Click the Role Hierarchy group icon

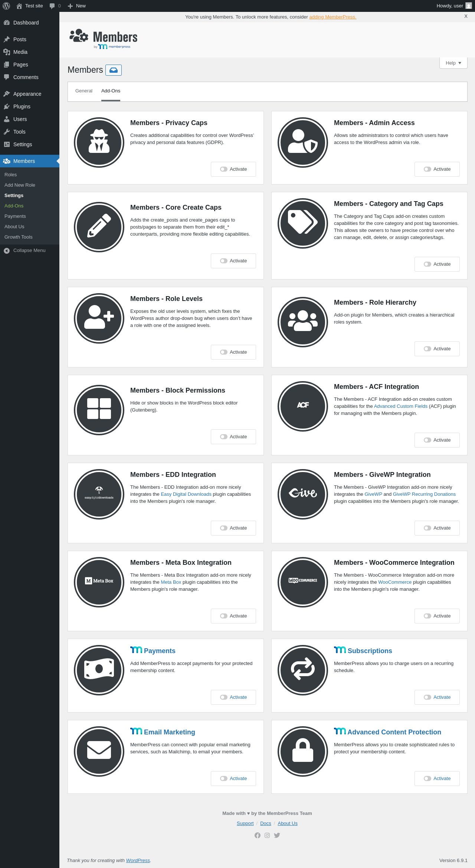click(303, 322)
